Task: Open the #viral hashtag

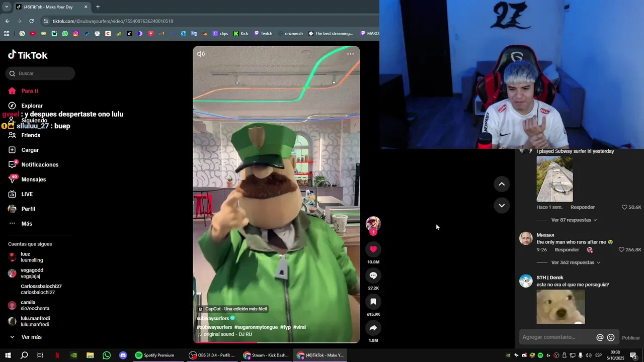Action: [x=299, y=327]
